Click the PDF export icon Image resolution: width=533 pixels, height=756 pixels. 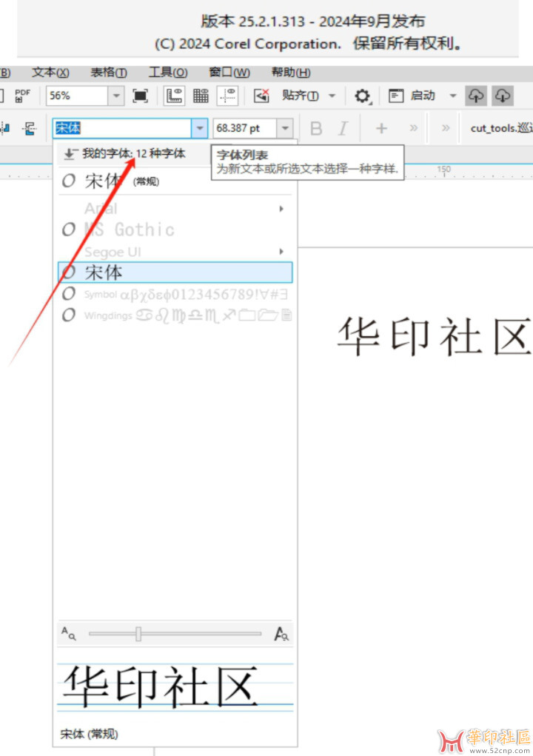coord(22,96)
